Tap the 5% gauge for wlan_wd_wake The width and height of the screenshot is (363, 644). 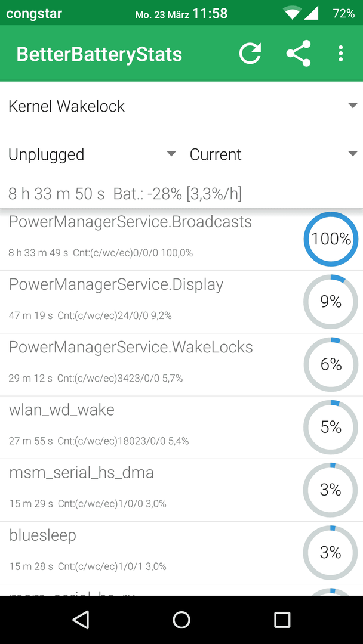click(331, 427)
